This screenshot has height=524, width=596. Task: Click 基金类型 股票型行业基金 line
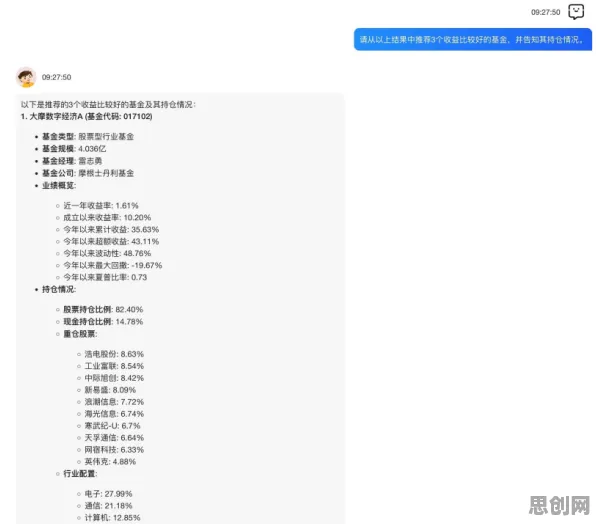click(x=88, y=136)
